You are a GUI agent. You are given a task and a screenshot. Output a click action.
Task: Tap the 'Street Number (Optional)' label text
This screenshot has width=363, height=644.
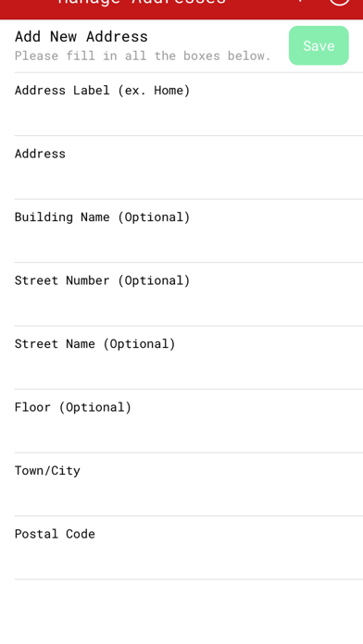(103, 280)
